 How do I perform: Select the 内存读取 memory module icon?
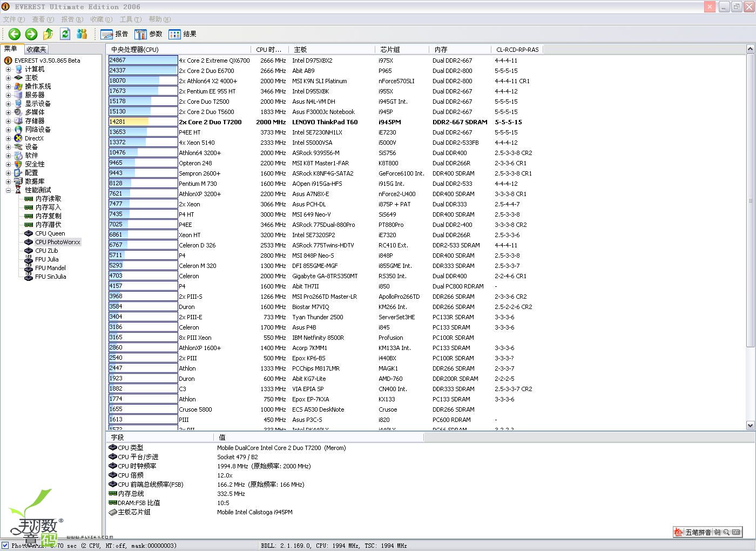pos(29,199)
